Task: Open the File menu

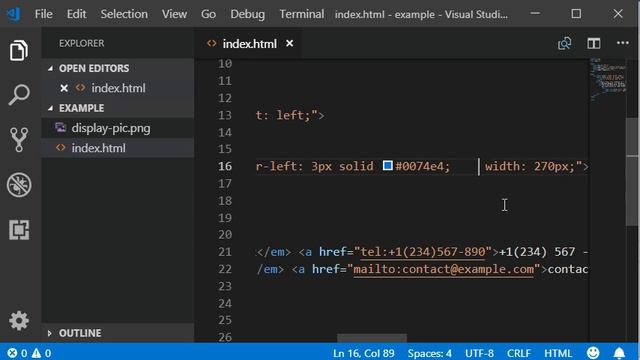Action: pyautogui.click(x=44, y=14)
